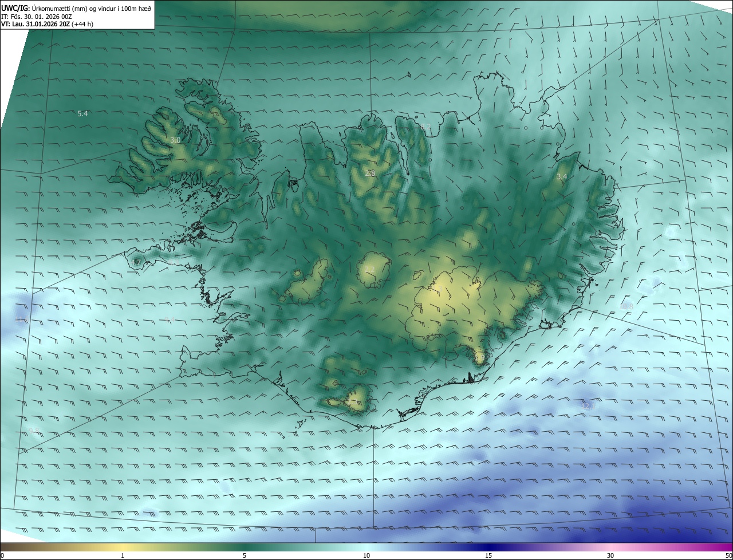
Task: Click the 5.4 value label over the sea
Action: coord(82,113)
